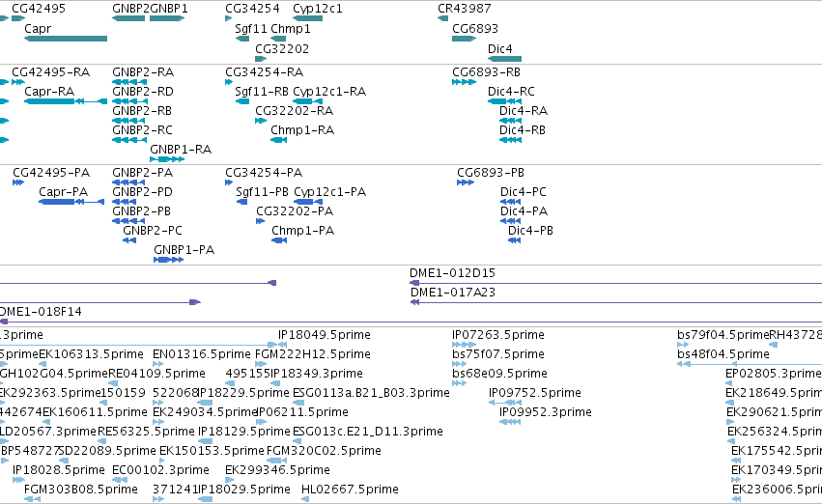The height and width of the screenshot is (504, 822).
Task: Click the DME1-018F14 BAC clone label
Action: (41, 312)
